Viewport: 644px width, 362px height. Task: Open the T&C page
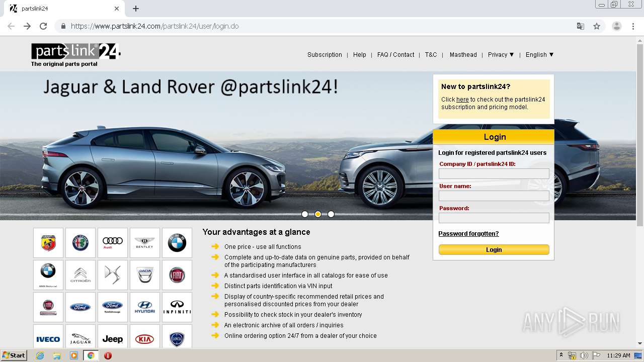pos(431,55)
